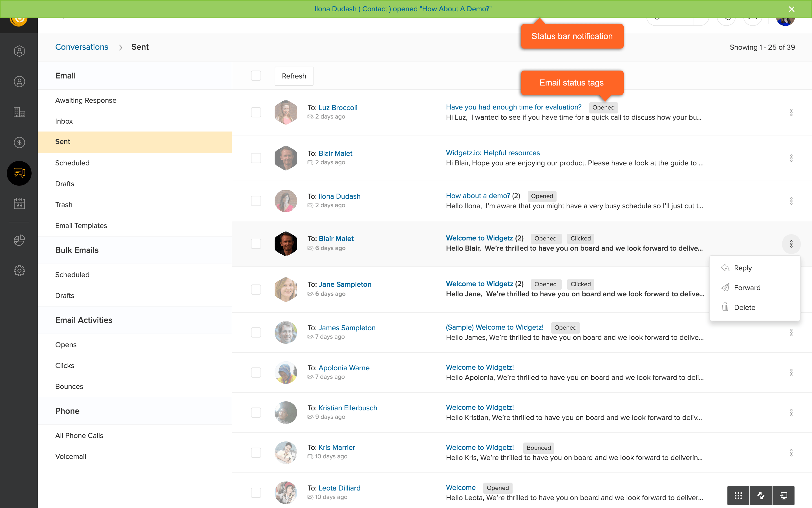Open the Contacts icon in sidebar
Viewport: 812px width, 508px height.
tap(19, 82)
